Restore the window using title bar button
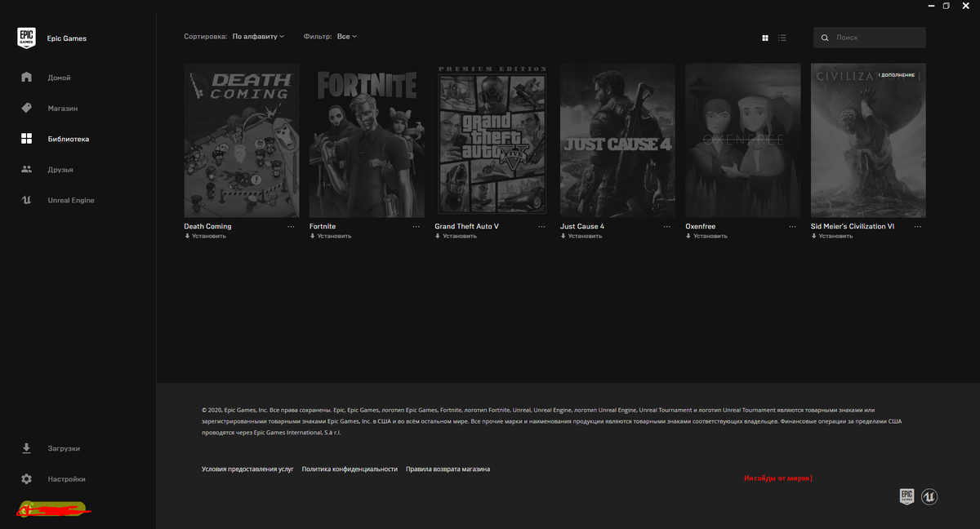 (947, 6)
